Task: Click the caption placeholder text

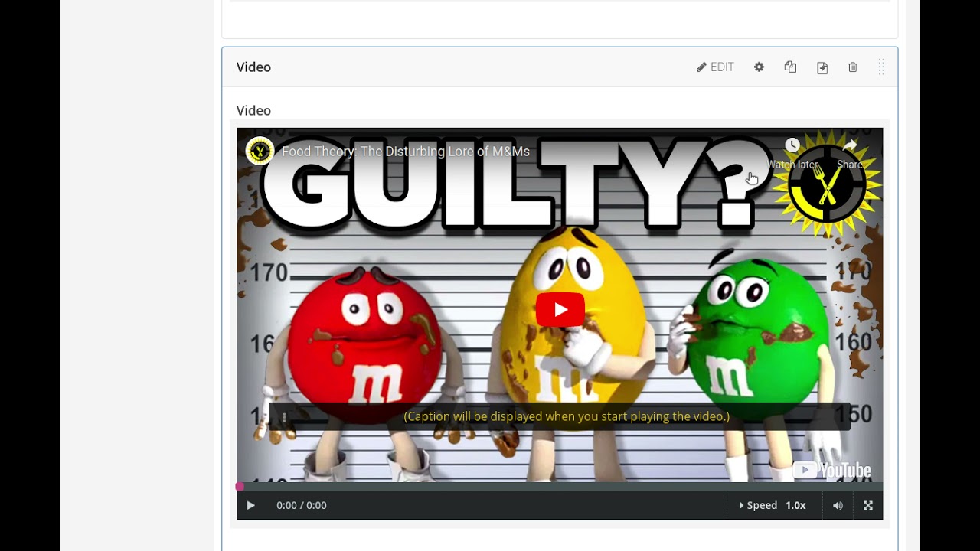Action: click(x=567, y=416)
